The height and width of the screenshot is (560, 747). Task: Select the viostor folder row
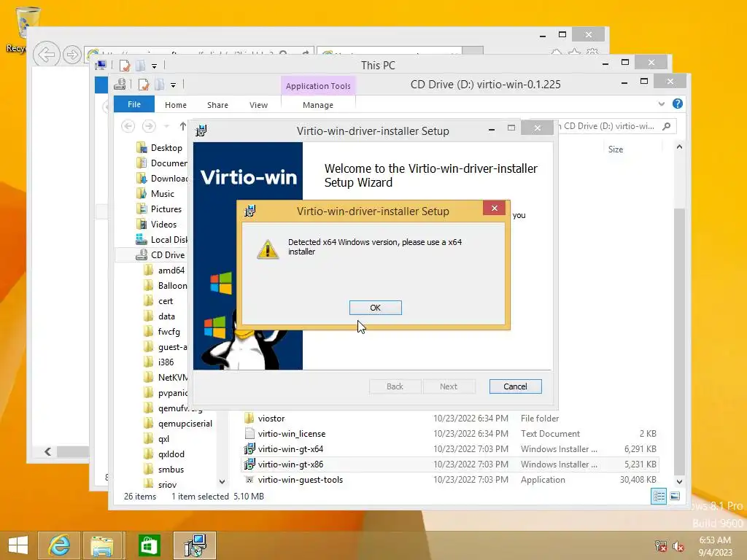[x=449, y=418]
